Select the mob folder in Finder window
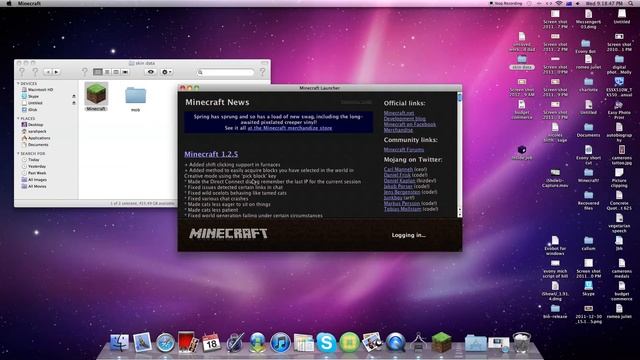This screenshot has width=640, height=360. pos(136,99)
